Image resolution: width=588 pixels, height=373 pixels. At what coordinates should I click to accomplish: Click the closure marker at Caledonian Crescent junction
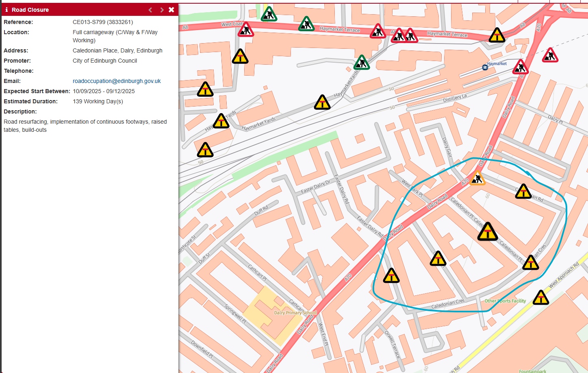point(530,263)
